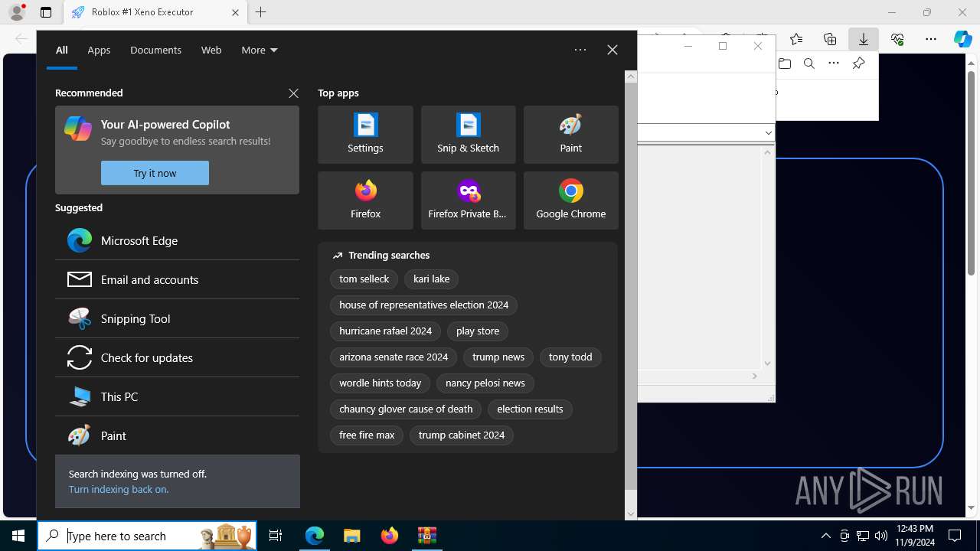Viewport: 980px width, 551px height.
Task: Select the trump news trending chip
Action: pos(498,357)
